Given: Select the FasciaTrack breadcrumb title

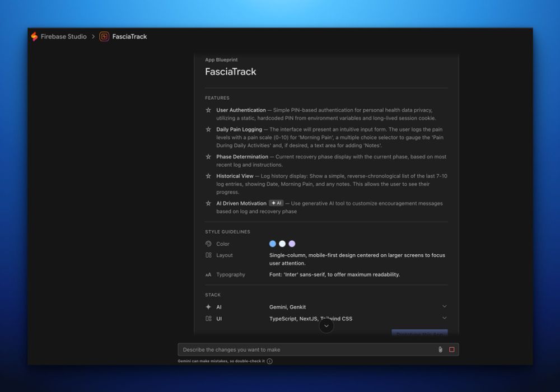Looking at the screenshot, I should click(x=129, y=36).
